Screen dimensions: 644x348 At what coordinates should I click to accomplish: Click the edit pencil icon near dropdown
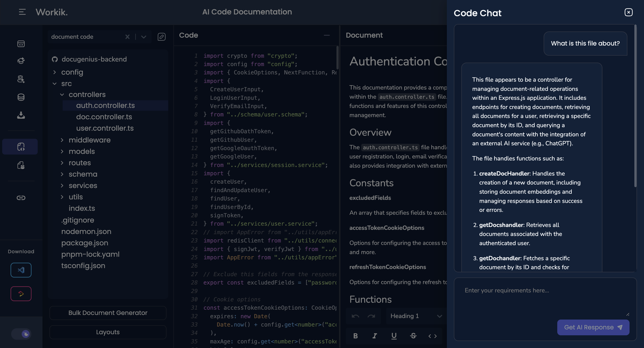pyautogui.click(x=161, y=37)
